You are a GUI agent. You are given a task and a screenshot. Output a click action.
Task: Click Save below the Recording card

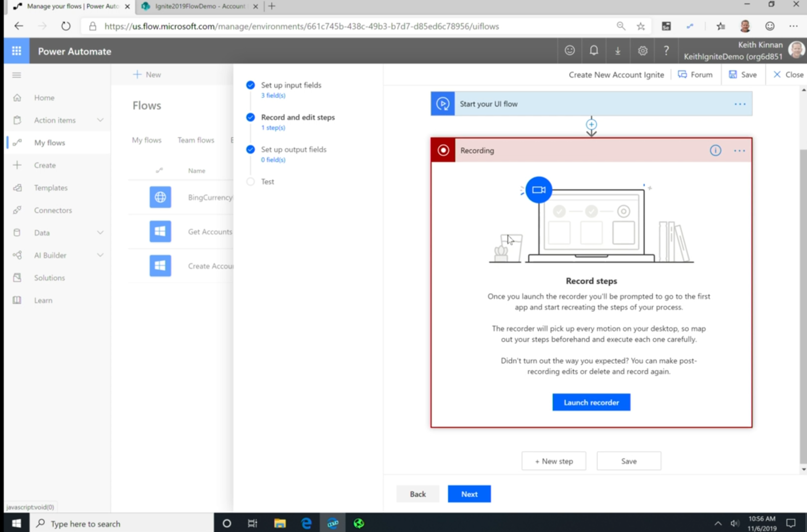(629, 461)
